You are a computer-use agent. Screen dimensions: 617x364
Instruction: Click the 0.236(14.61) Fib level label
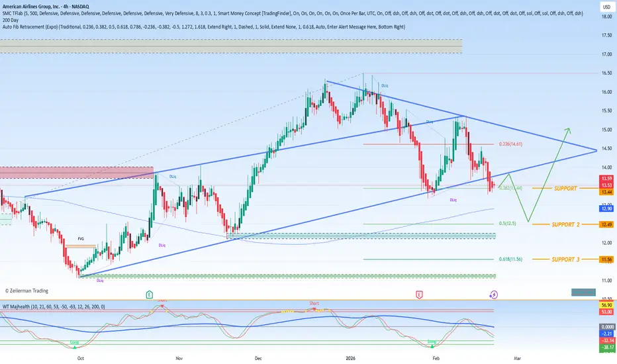tap(510, 144)
